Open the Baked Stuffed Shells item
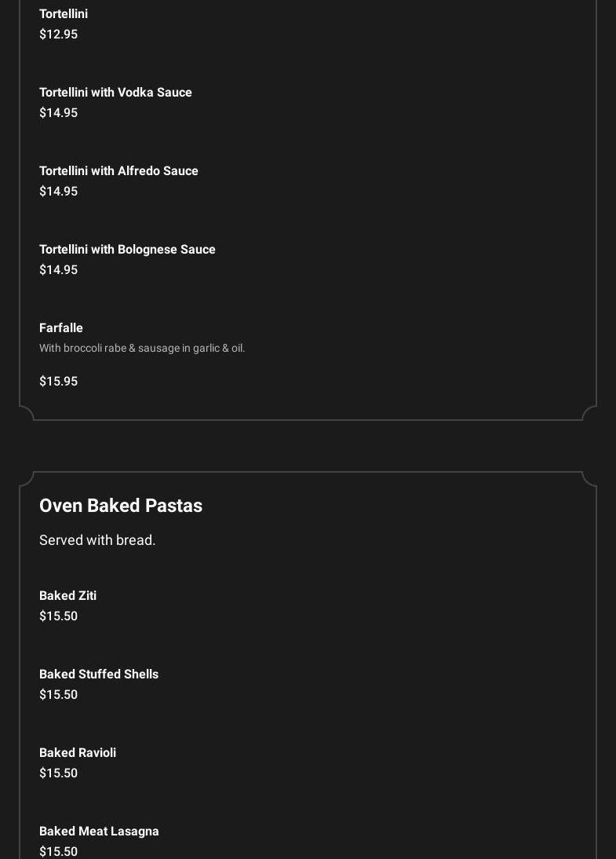Image resolution: width=616 pixels, height=859 pixels. tap(99, 674)
